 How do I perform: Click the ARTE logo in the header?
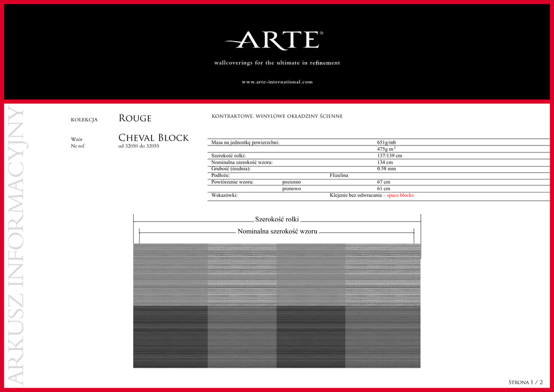pos(276,41)
